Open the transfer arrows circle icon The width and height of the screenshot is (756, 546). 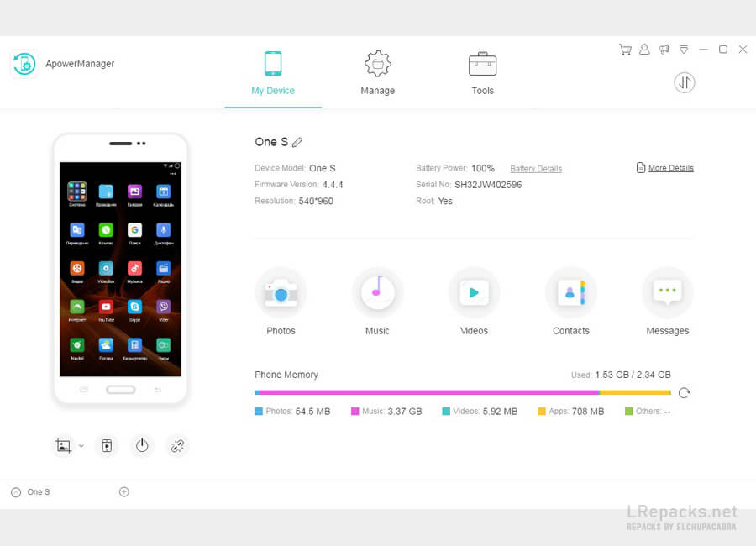684,82
